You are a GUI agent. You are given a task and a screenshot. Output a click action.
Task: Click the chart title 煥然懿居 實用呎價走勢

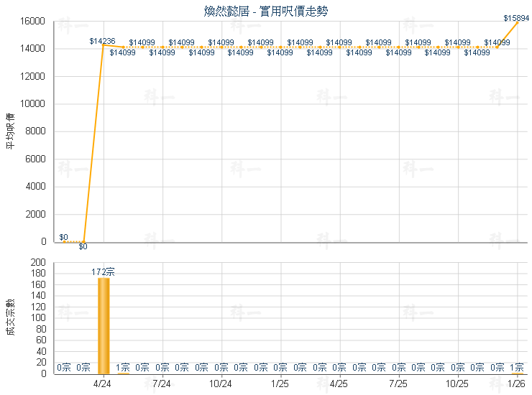(x=267, y=11)
